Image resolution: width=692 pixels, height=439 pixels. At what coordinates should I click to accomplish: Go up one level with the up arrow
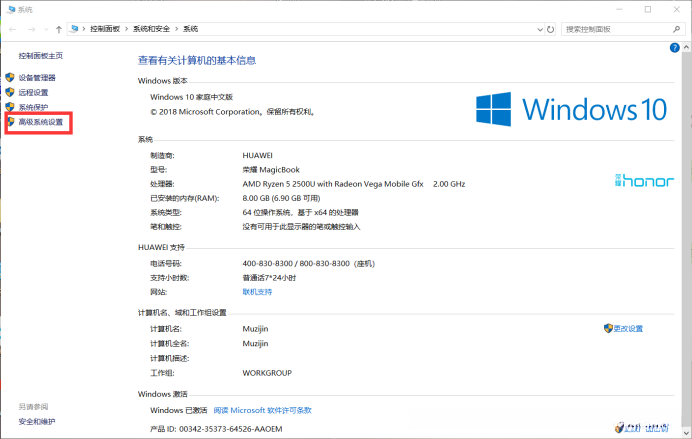click(x=59, y=30)
